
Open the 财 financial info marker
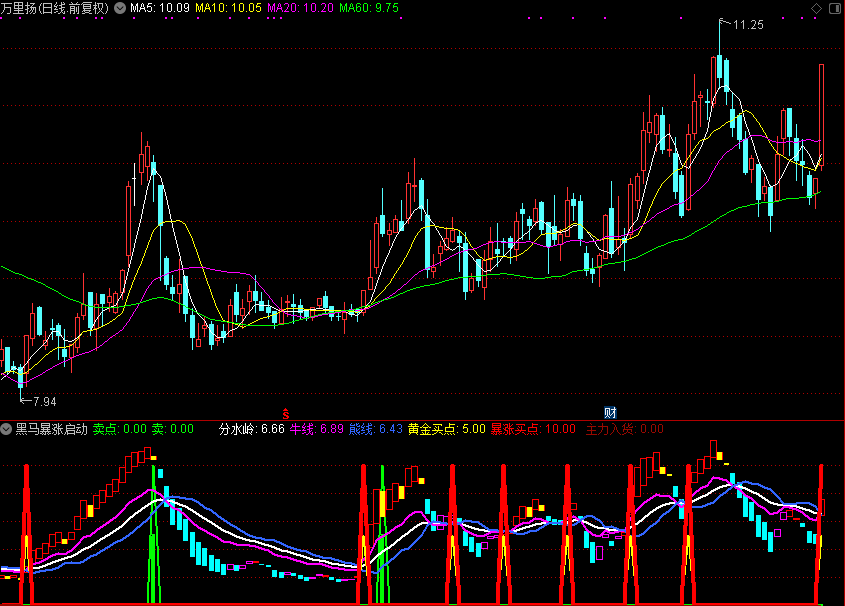coord(610,413)
